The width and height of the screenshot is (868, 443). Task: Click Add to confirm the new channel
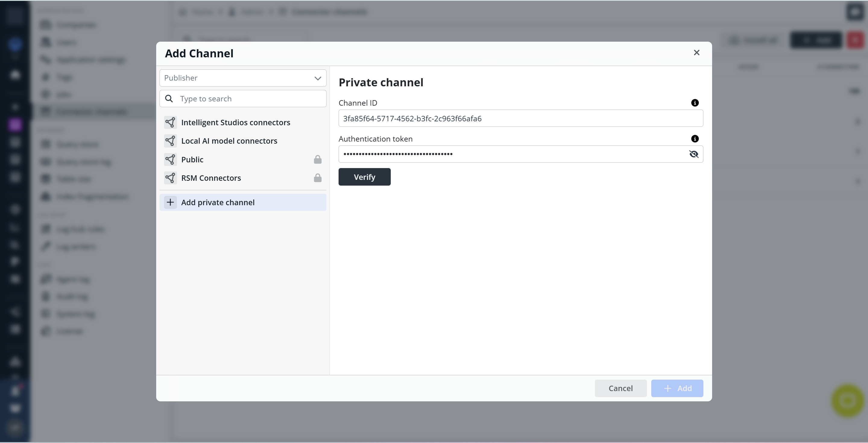[x=677, y=388]
